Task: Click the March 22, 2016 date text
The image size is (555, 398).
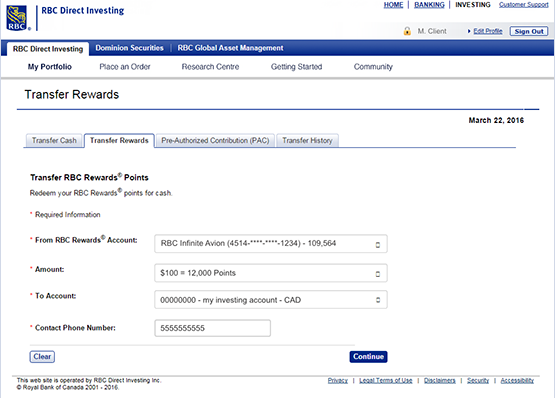Action: coord(496,120)
